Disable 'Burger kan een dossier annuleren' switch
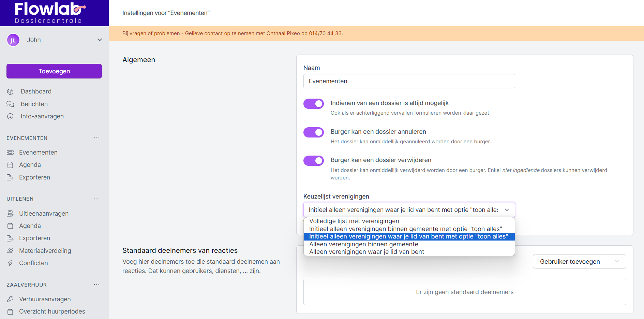 [313, 132]
